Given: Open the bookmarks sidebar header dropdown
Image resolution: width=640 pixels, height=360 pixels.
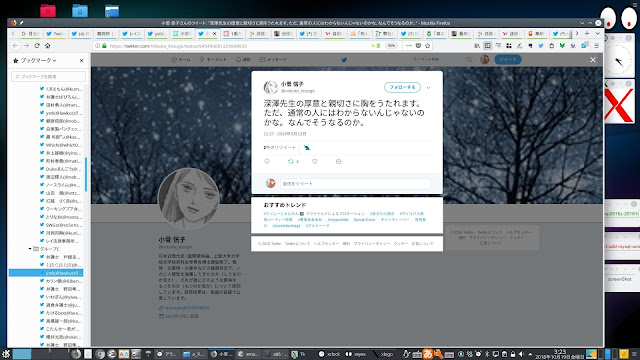Looking at the screenshot, I should (x=38, y=60).
